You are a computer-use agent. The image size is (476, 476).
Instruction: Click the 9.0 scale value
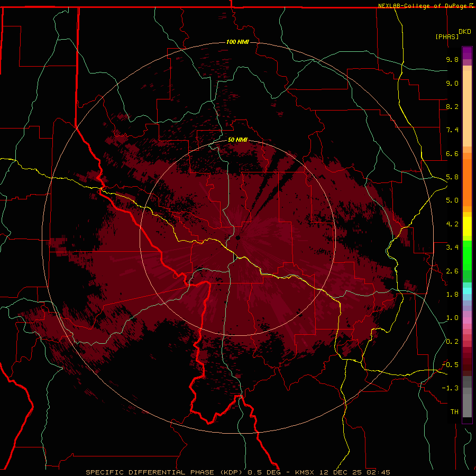[x=452, y=83]
